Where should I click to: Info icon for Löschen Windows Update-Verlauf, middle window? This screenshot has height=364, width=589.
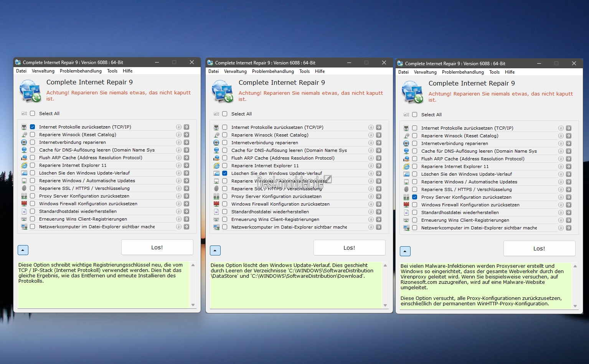click(x=371, y=173)
